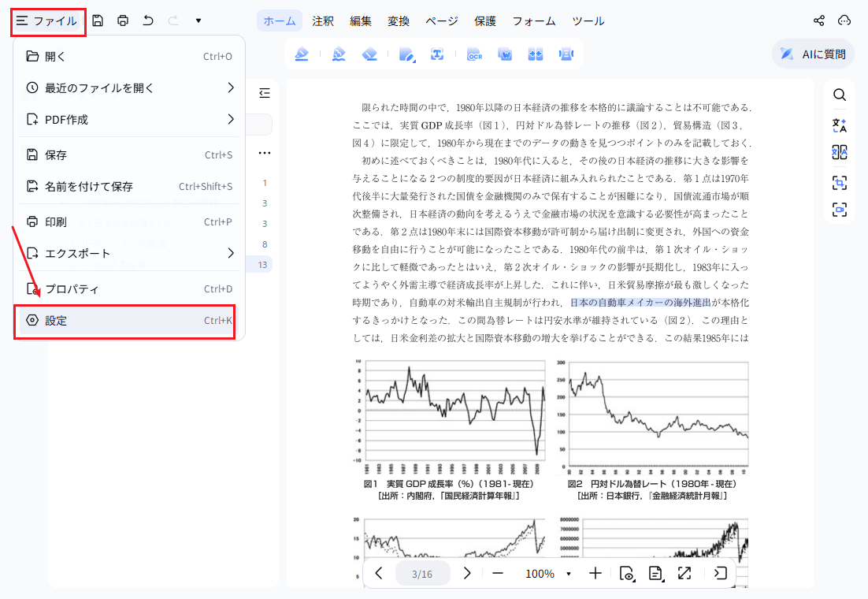Enter full screen with the expand arrows icon
The image size is (868, 599).
pos(684,574)
